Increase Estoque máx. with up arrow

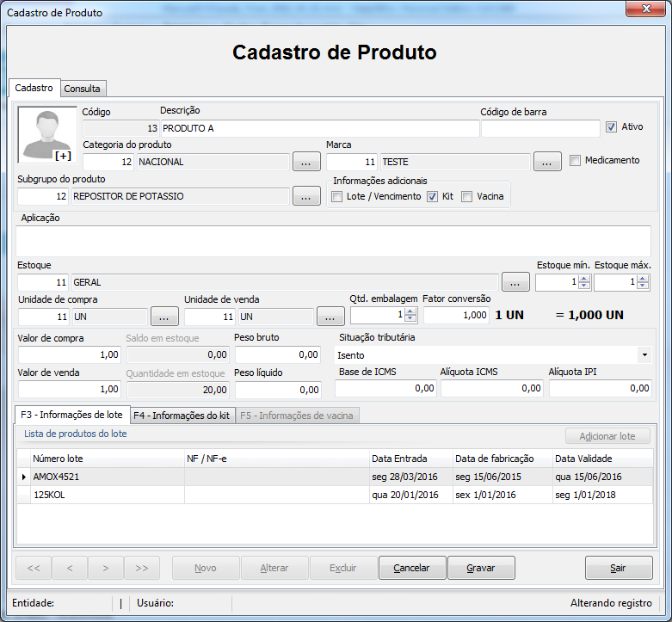(643, 279)
